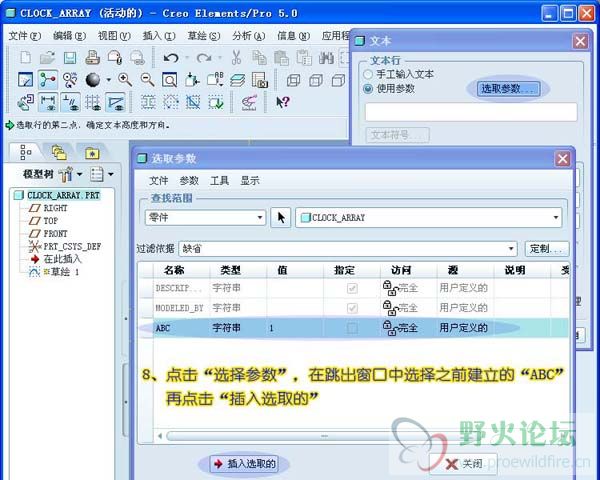Toggle display of constraints in sketcher
Viewport: 600px width, 480px height.
click(70, 102)
